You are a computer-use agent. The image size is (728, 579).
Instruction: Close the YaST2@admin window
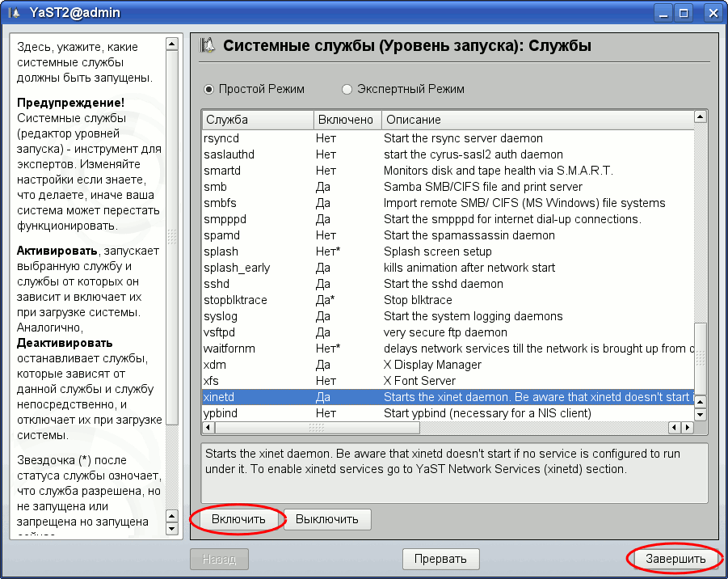click(x=713, y=13)
